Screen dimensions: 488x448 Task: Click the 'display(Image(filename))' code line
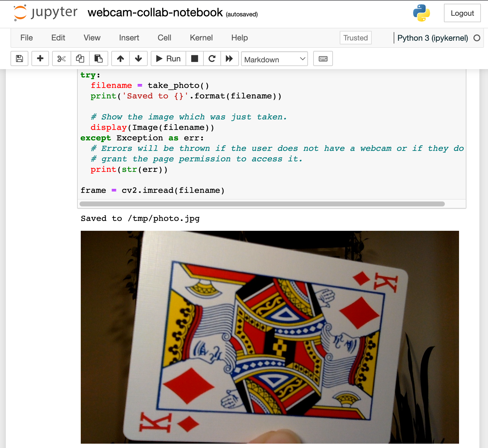click(152, 127)
